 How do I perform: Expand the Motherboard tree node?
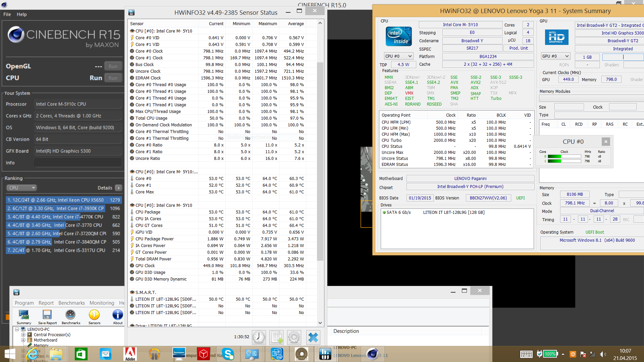pyautogui.click(x=23, y=340)
